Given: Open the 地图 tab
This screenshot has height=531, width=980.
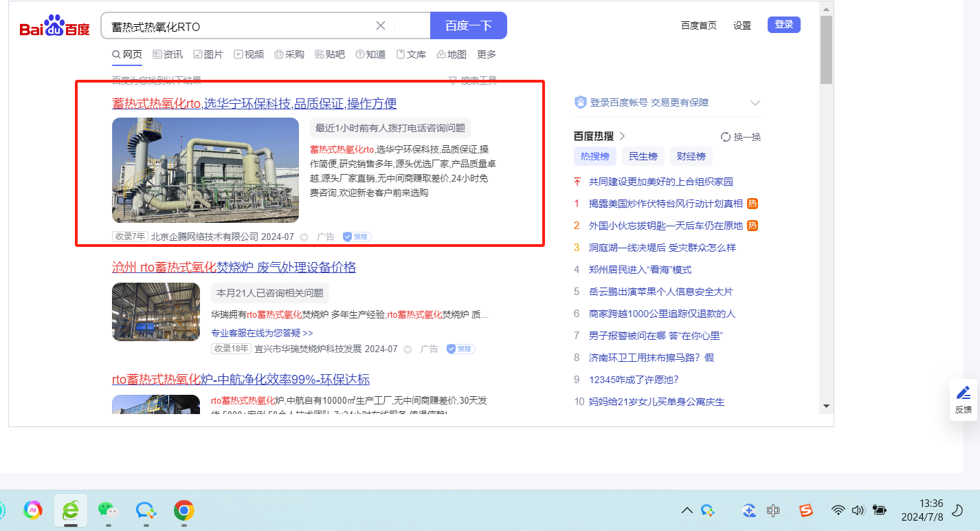Looking at the screenshot, I should pos(452,54).
